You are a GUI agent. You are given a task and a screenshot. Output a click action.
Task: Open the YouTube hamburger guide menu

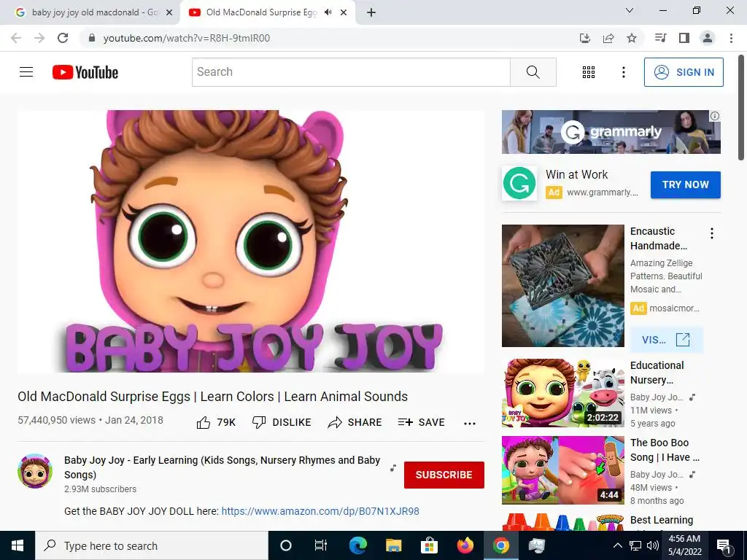click(x=26, y=72)
